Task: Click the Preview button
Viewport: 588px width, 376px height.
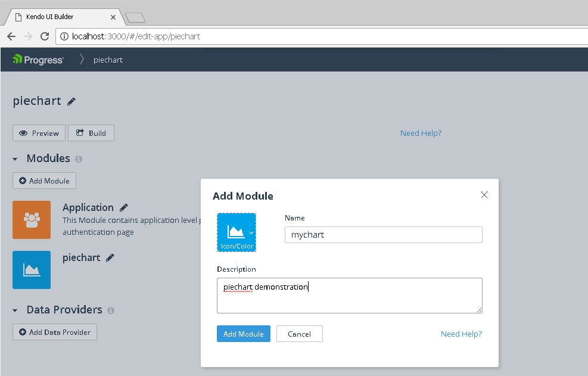Action: [39, 133]
